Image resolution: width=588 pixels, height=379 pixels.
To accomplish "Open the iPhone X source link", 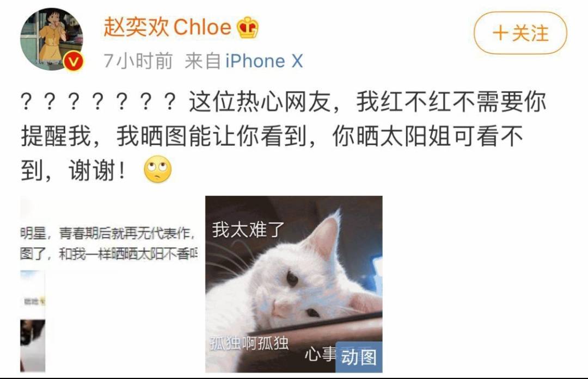I will [264, 61].
